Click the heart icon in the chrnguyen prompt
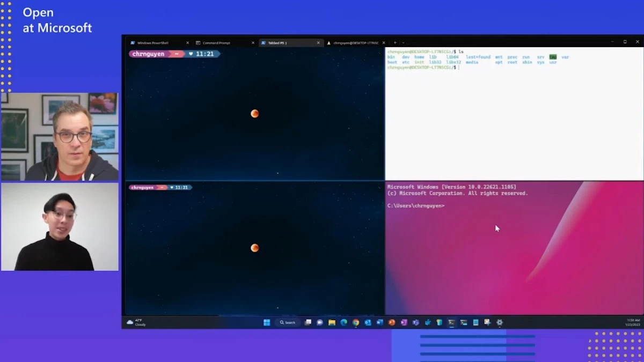 pyautogui.click(x=191, y=54)
